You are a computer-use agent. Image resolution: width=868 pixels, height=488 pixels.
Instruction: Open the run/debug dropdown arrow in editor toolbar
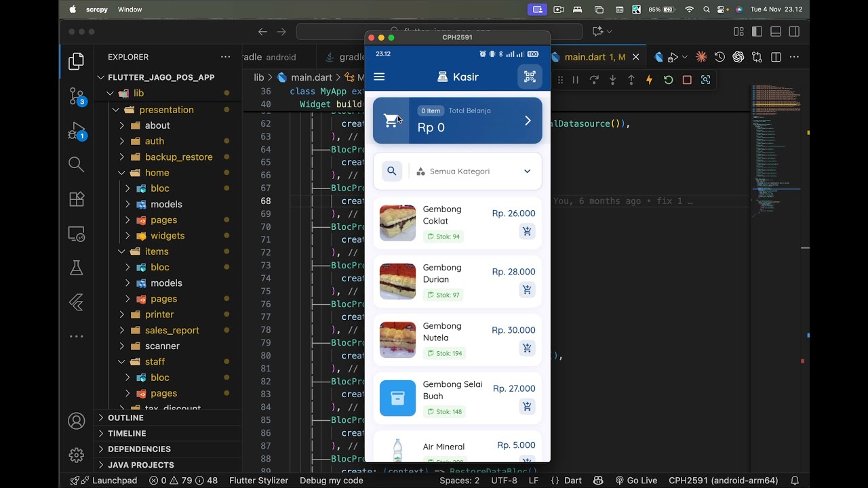pyautogui.click(x=684, y=57)
